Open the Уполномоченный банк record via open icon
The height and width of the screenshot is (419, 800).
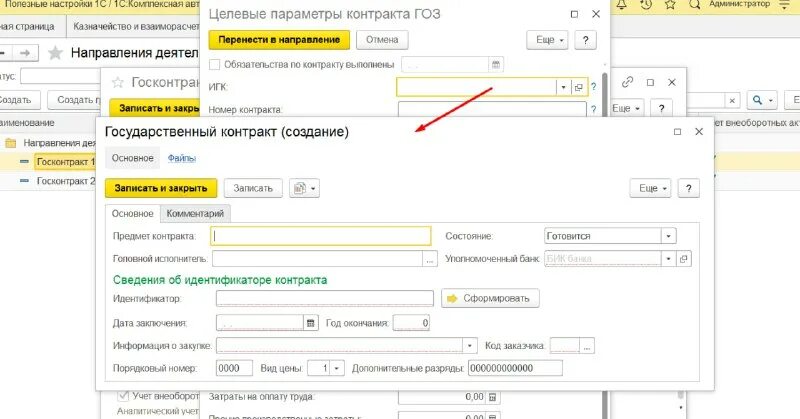tap(684, 259)
